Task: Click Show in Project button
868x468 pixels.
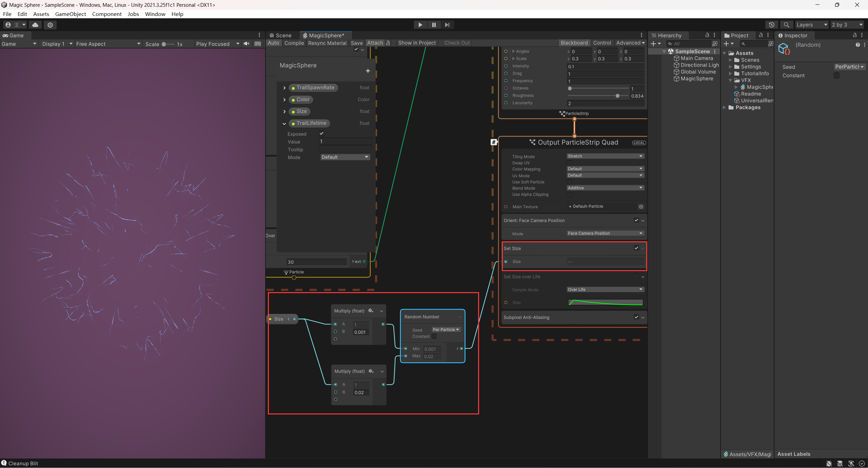Action: click(417, 43)
